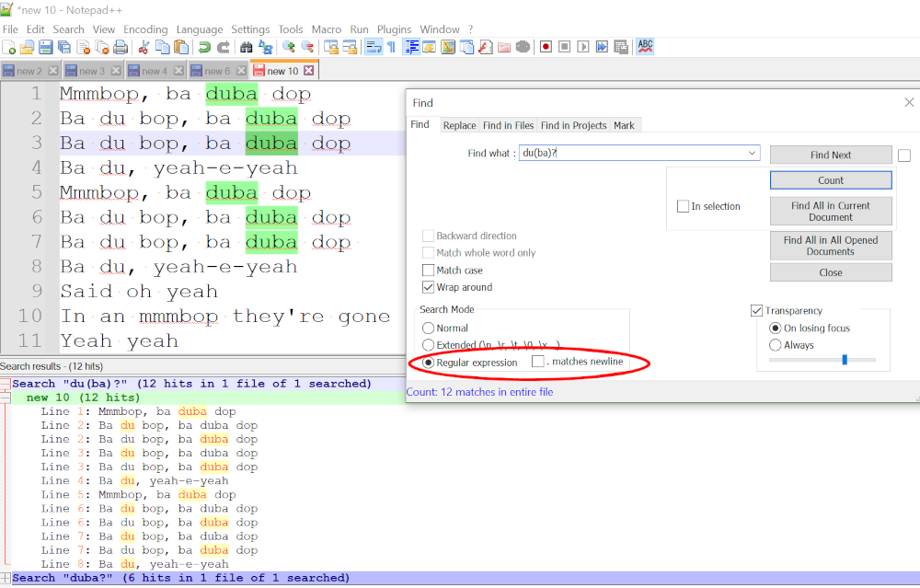The width and height of the screenshot is (920, 588).
Task: Click Find All in Current Document
Action: tap(830, 211)
